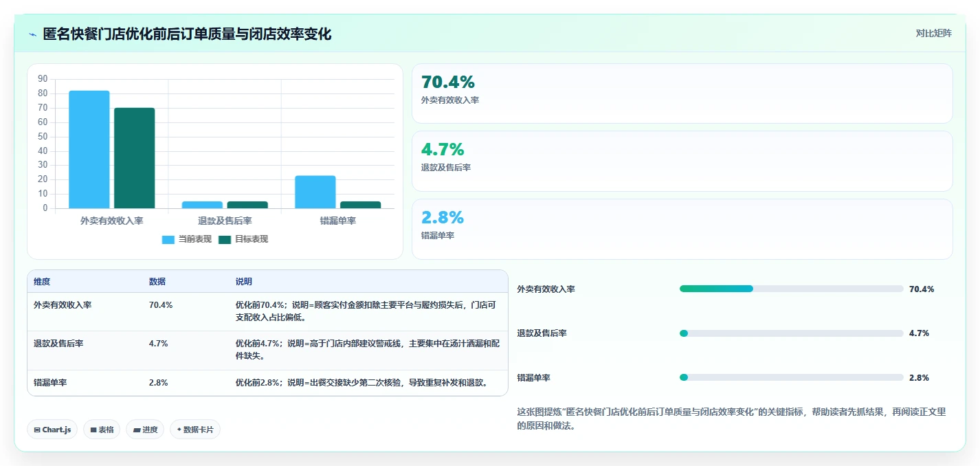Viewport: 980px width, 466px height.
Task: Click the light blue 当前表现 legend swatch
Action: coord(168,239)
